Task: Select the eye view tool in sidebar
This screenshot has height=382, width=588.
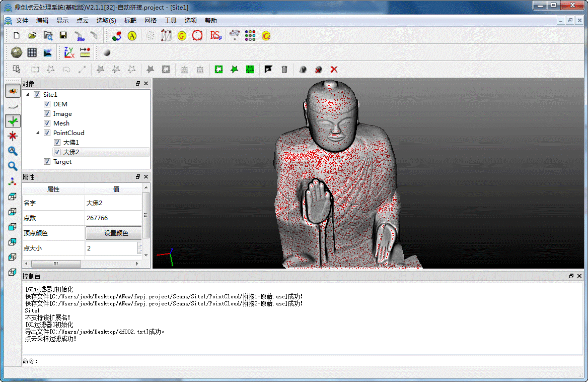Action: coord(13,91)
